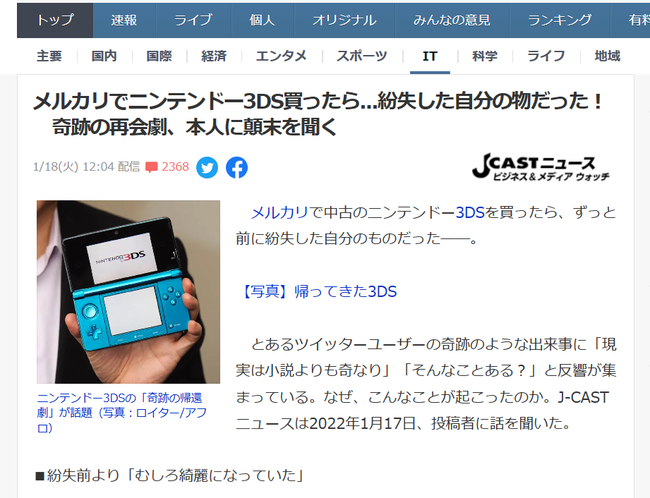Switch to the ライブ tab
Viewport: 650px width, 498px height.
193,20
